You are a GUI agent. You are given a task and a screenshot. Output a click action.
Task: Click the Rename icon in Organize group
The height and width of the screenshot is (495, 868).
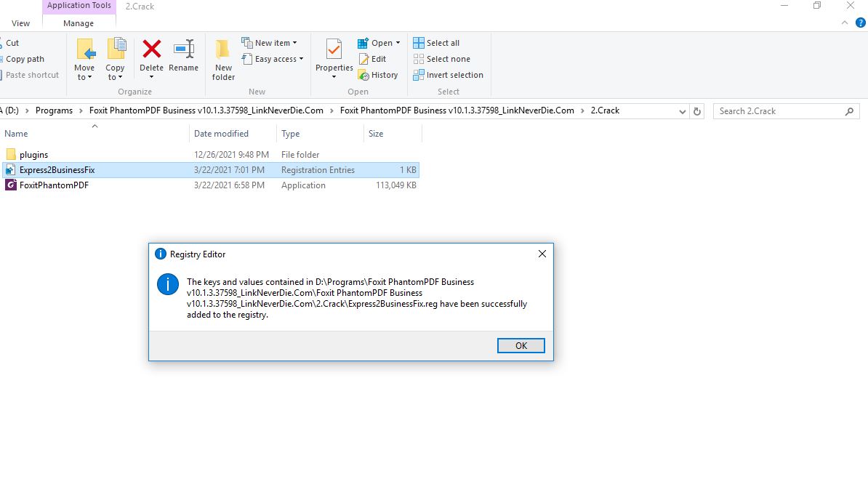[183, 50]
